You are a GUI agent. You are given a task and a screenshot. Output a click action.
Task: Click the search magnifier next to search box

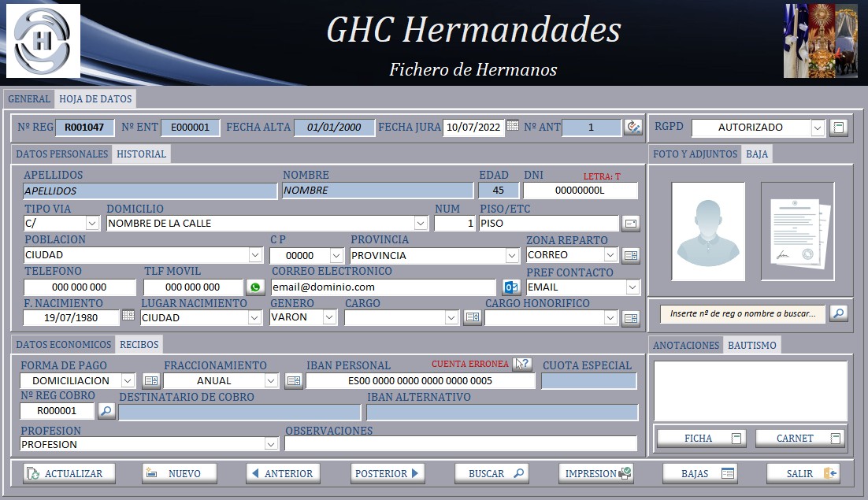839,313
